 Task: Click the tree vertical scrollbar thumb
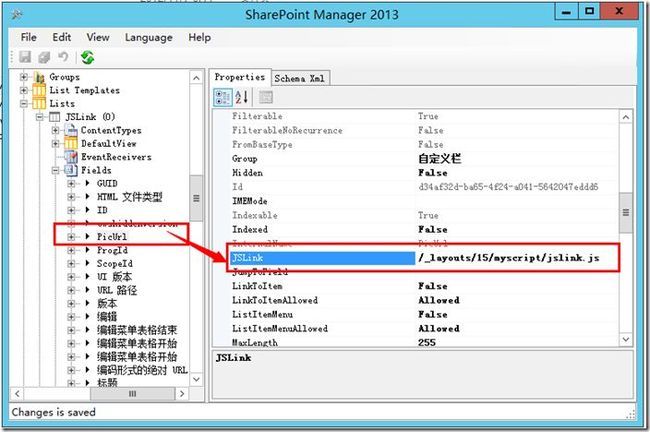pos(196,198)
